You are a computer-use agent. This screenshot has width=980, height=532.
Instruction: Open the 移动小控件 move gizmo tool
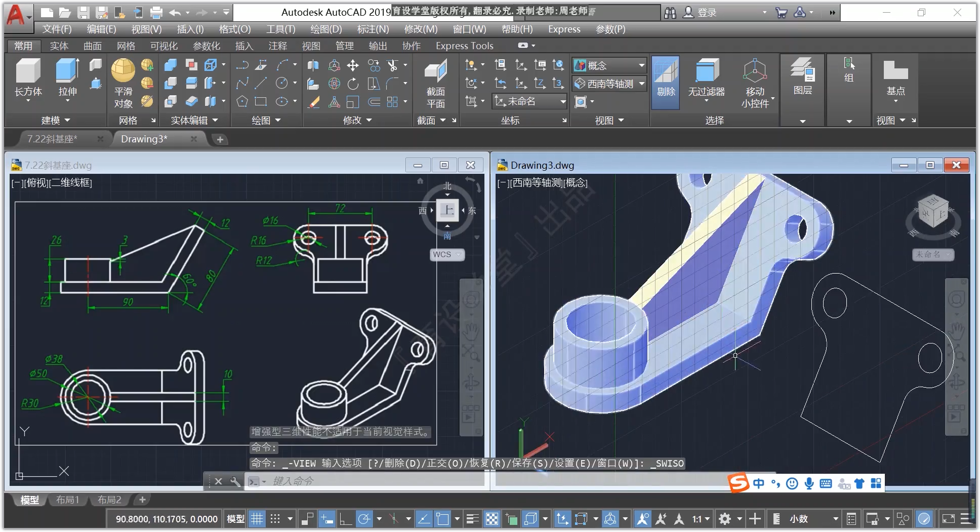(x=755, y=83)
